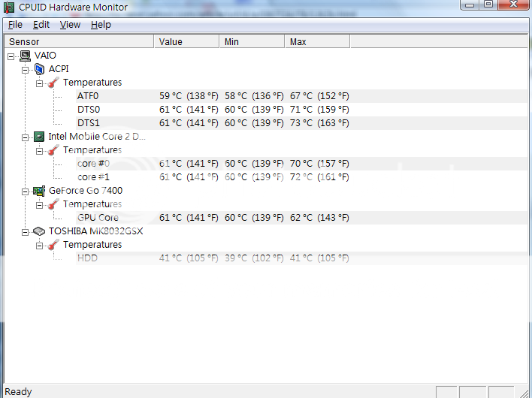Click thermometer icon under GeForce Go 7400
The image size is (532, 398).
(x=53, y=204)
